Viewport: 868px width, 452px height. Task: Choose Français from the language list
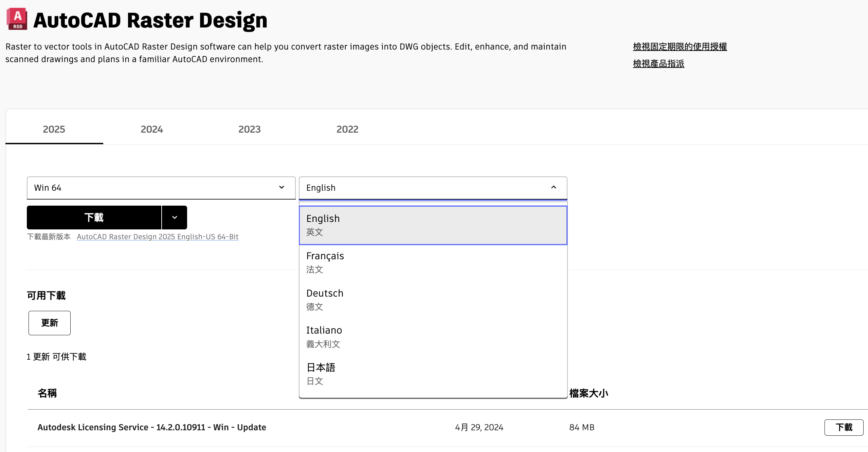[x=433, y=262]
